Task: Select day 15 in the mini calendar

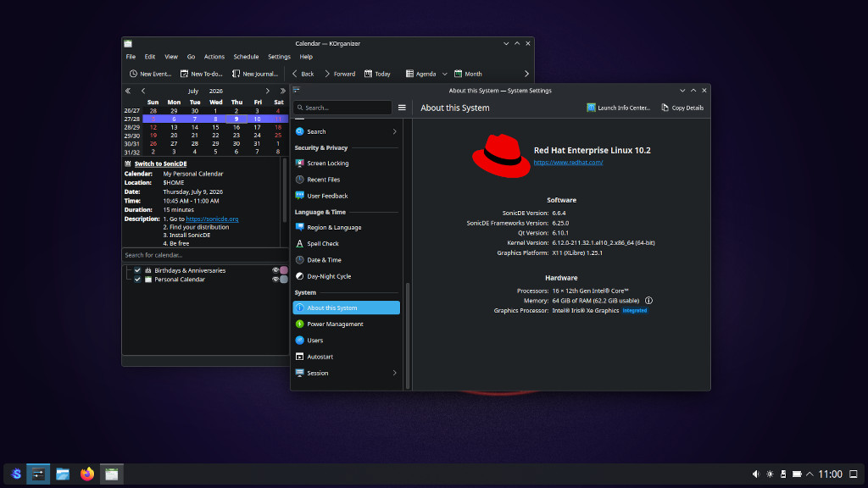Action: click(215, 127)
